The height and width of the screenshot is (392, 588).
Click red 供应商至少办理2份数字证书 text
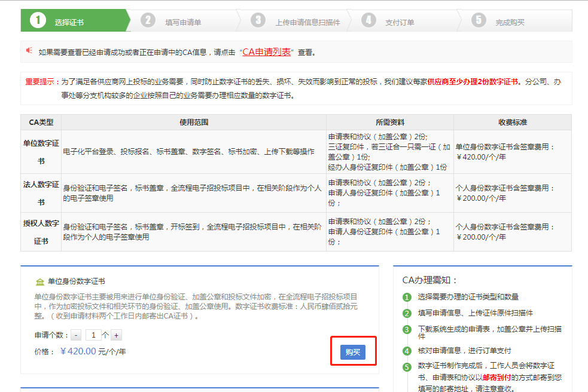point(473,82)
